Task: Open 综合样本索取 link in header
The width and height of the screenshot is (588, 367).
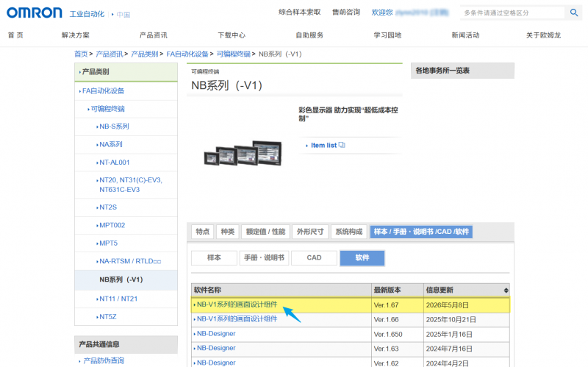Action: coord(300,13)
